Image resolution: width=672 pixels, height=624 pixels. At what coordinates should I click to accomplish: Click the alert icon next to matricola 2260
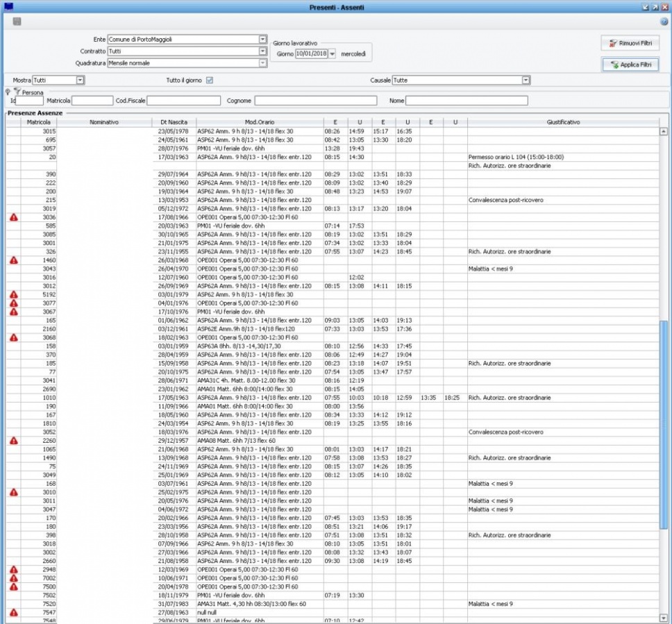pyautogui.click(x=13, y=440)
